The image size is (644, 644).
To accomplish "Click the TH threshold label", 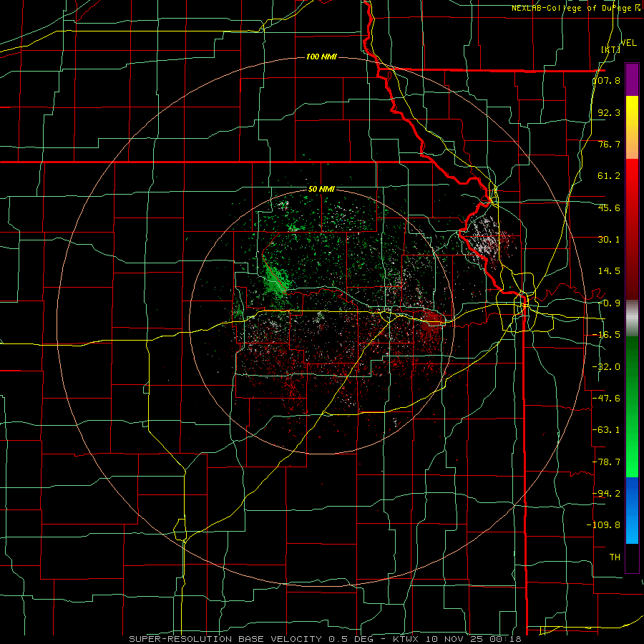I will tap(615, 557).
